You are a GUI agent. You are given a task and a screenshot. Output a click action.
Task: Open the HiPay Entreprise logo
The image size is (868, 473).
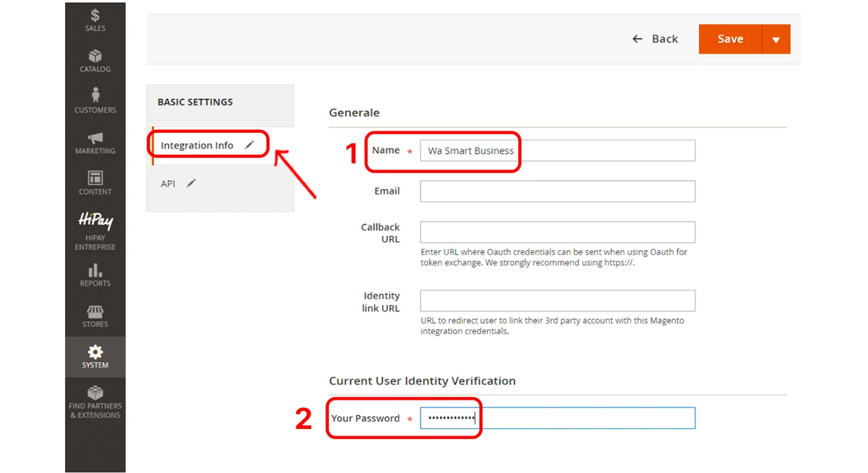(x=95, y=221)
